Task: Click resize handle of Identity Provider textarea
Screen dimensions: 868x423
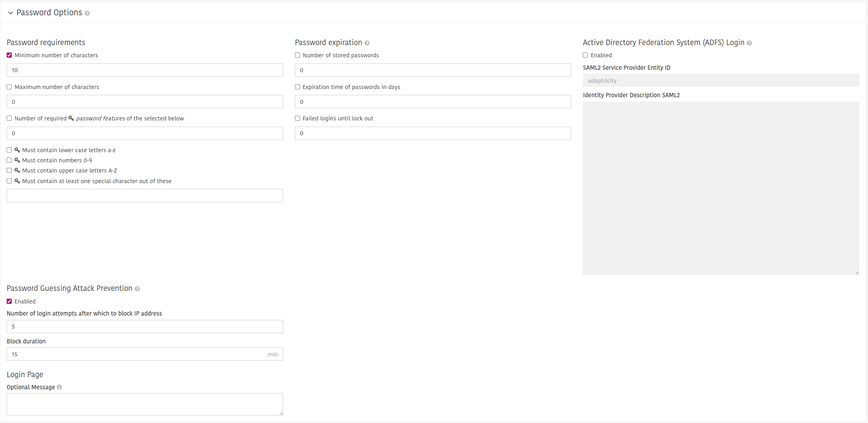Action: (x=857, y=272)
